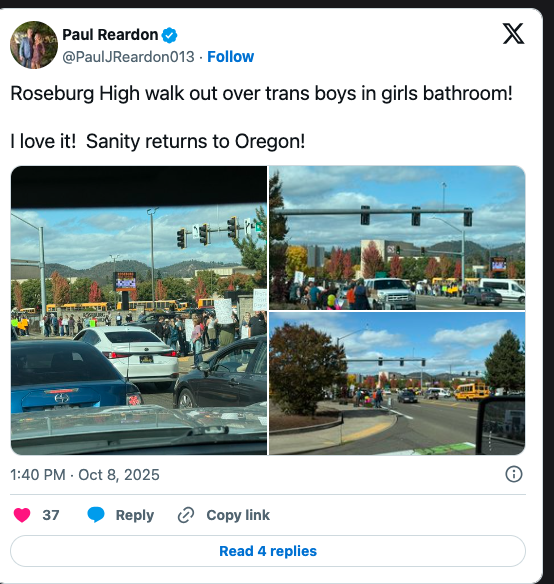Open the @PaulJReardon013 handle link
The width and height of the screenshot is (554, 584).
[x=128, y=57]
